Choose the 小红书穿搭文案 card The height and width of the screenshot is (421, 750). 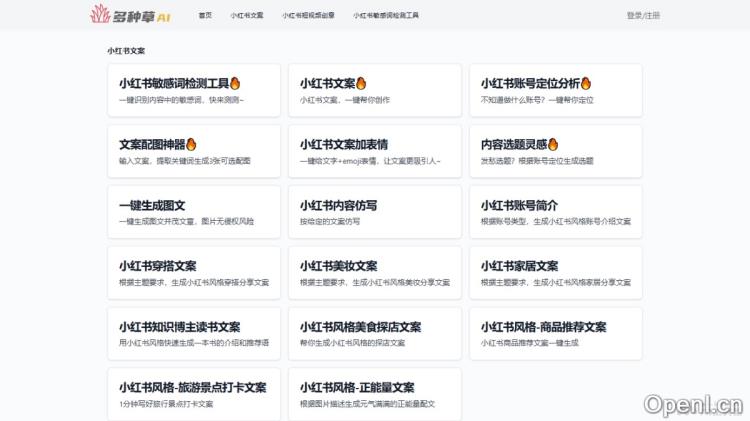(193, 273)
